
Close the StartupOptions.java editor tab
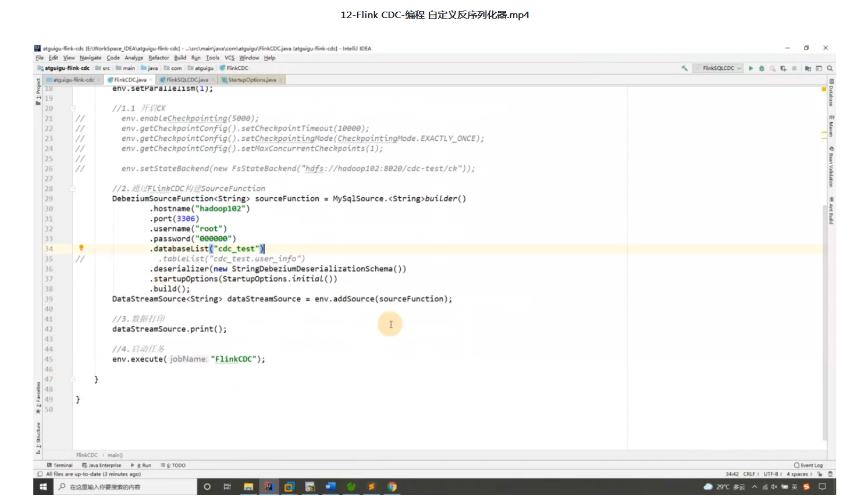click(280, 80)
